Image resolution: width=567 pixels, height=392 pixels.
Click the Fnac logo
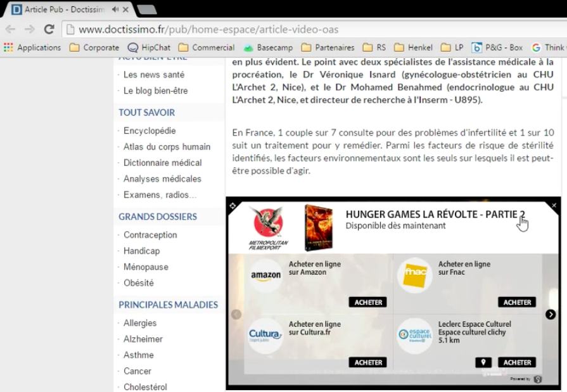(415, 275)
